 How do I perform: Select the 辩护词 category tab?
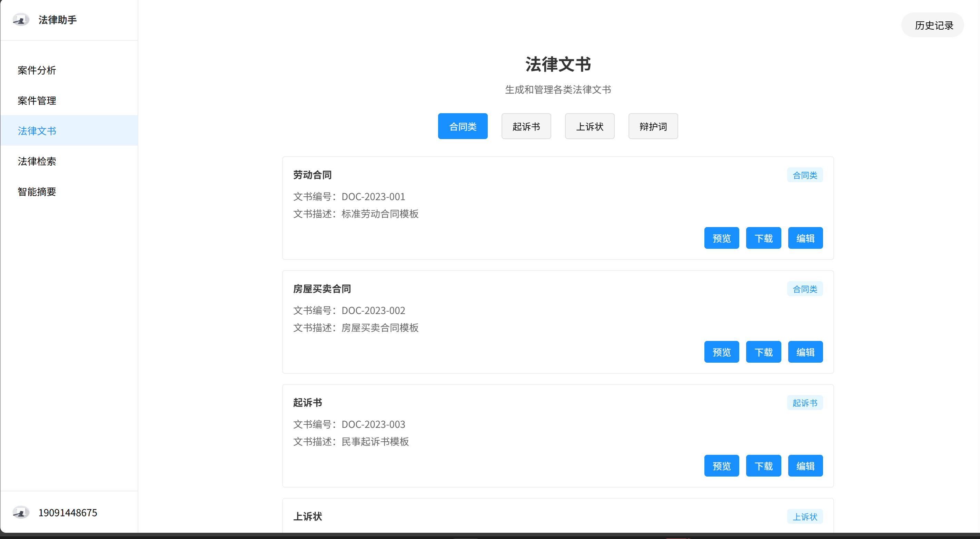click(653, 126)
